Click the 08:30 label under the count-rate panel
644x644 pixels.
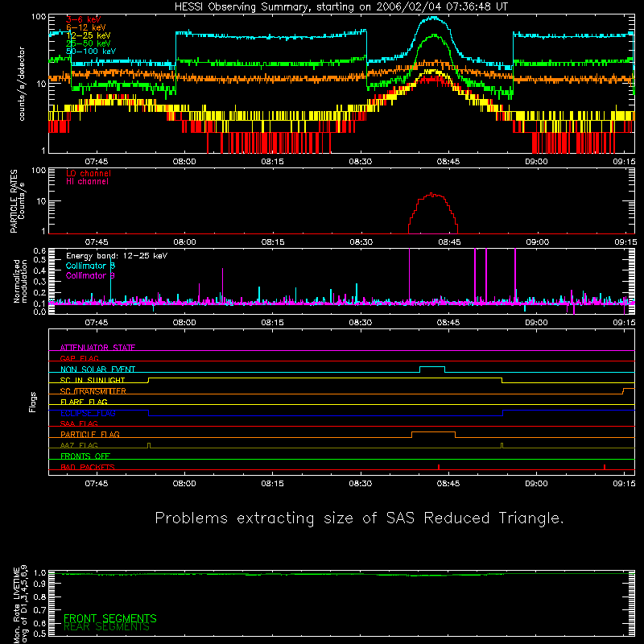[361, 162]
